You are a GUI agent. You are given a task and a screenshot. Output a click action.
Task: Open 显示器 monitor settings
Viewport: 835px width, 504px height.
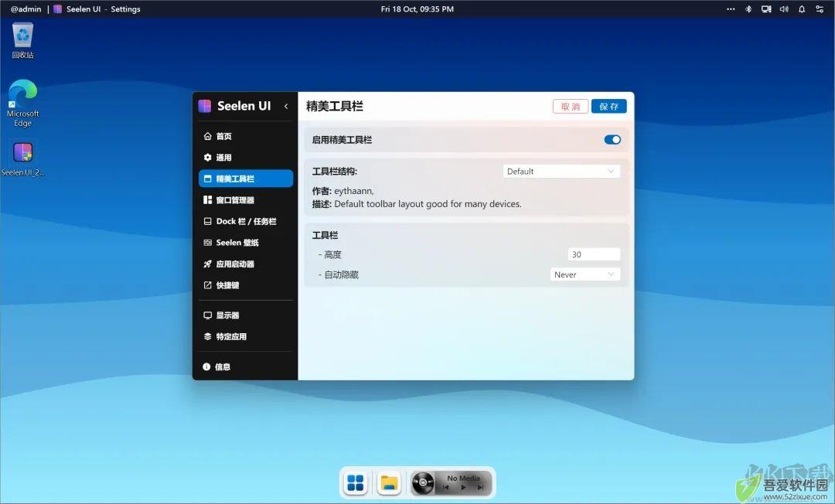(246, 315)
